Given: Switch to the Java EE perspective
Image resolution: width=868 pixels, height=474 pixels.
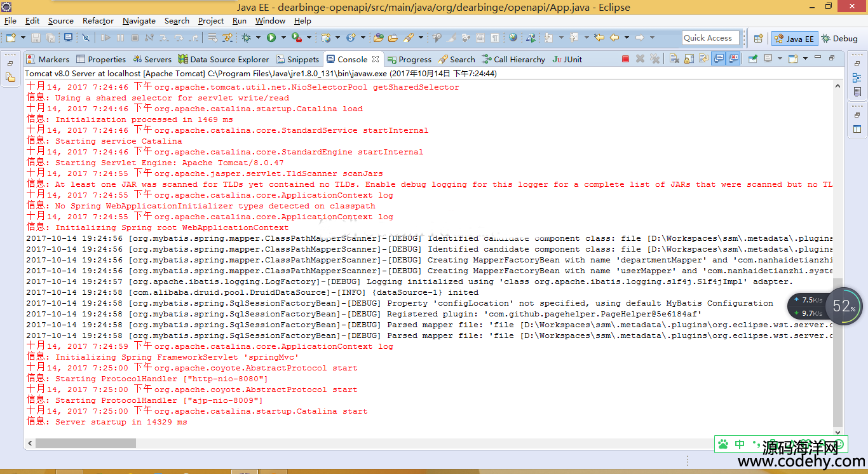Looking at the screenshot, I should tap(794, 38).
